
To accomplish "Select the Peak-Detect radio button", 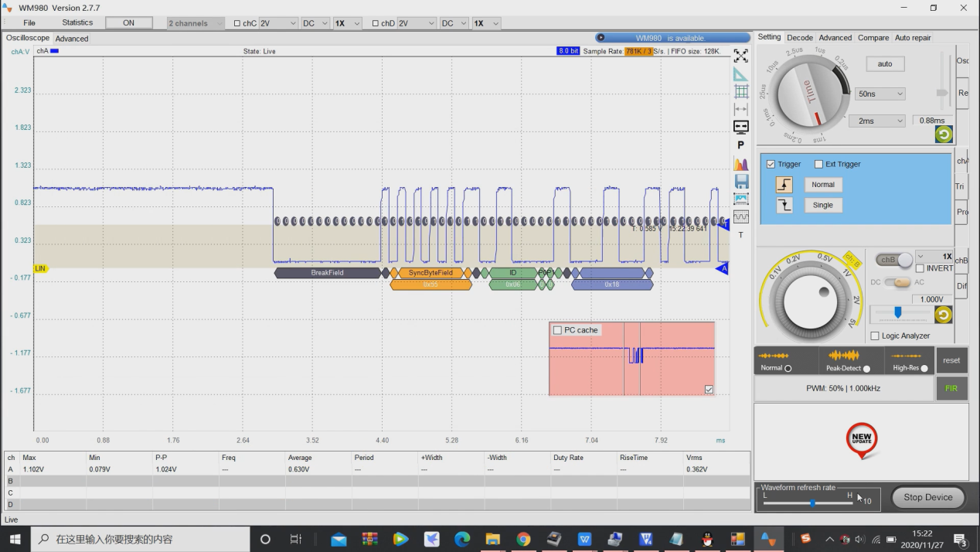I will [866, 369].
